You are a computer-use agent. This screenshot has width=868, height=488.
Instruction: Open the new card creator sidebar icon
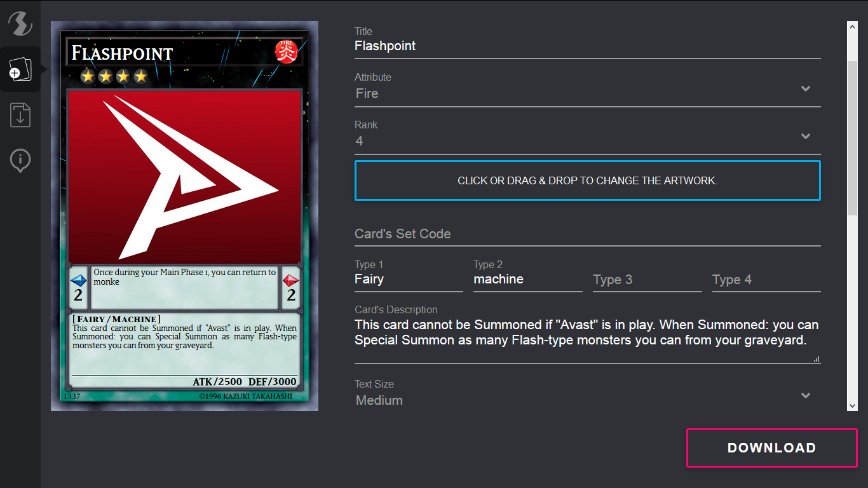click(20, 69)
